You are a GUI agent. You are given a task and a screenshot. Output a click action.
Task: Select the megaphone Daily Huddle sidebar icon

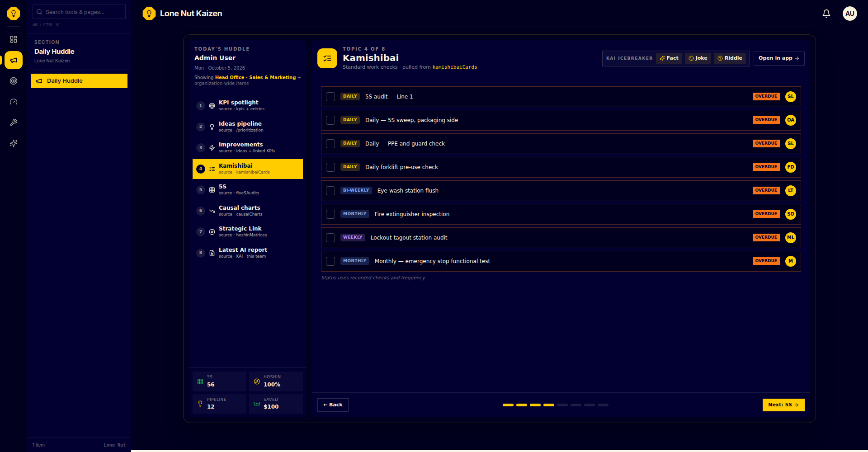coord(14,60)
